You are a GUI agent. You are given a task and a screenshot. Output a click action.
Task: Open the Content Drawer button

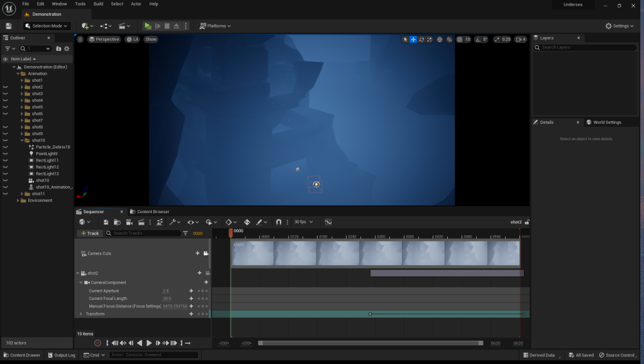coord(21,355)
